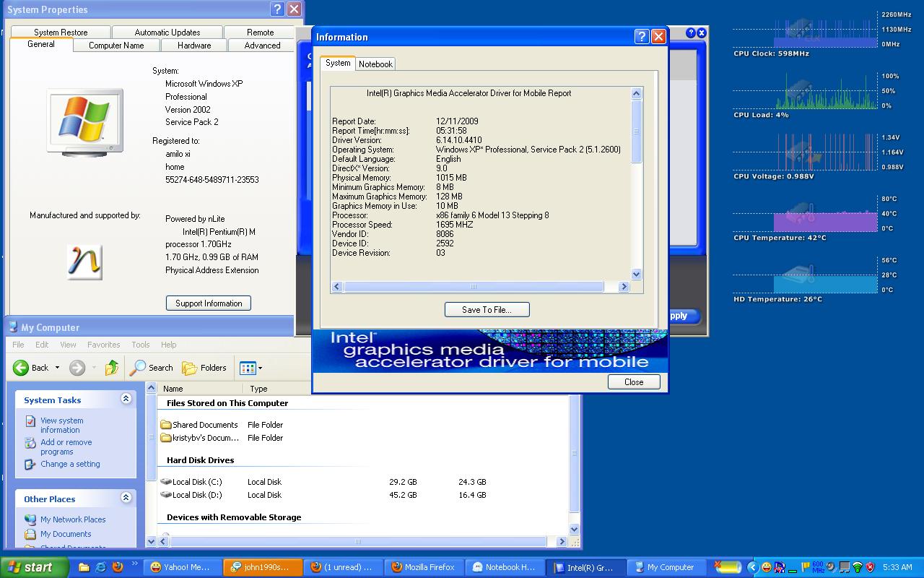Open Search in My Computer toolbar

(152, 368)
